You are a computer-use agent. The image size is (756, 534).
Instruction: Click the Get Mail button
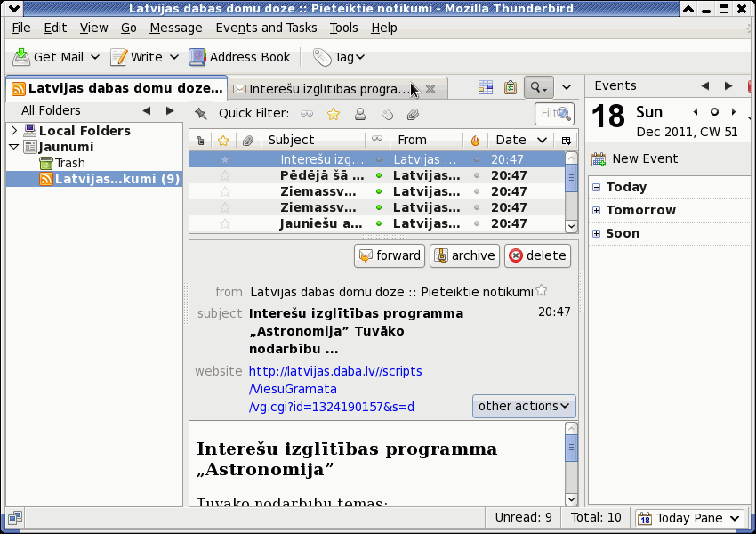pos(48,57)
